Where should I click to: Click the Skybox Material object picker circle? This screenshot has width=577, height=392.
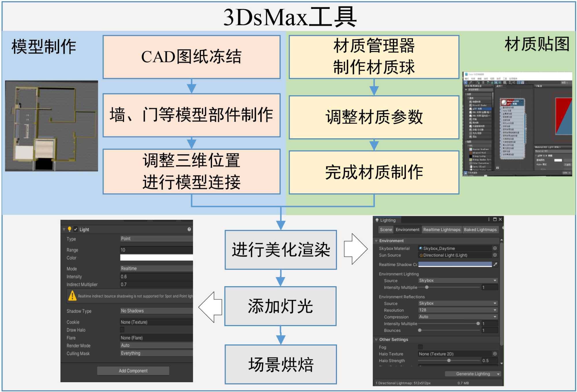coord(495,248)
